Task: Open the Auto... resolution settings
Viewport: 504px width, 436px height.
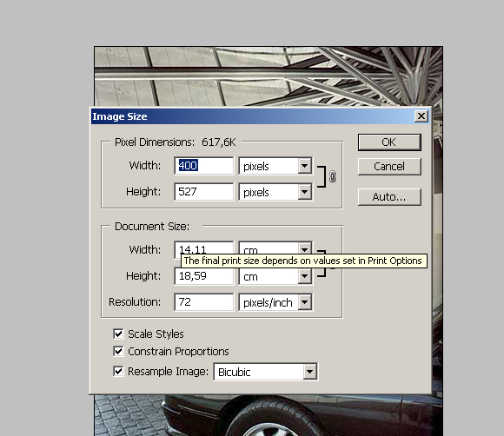Action: [389, 196]
